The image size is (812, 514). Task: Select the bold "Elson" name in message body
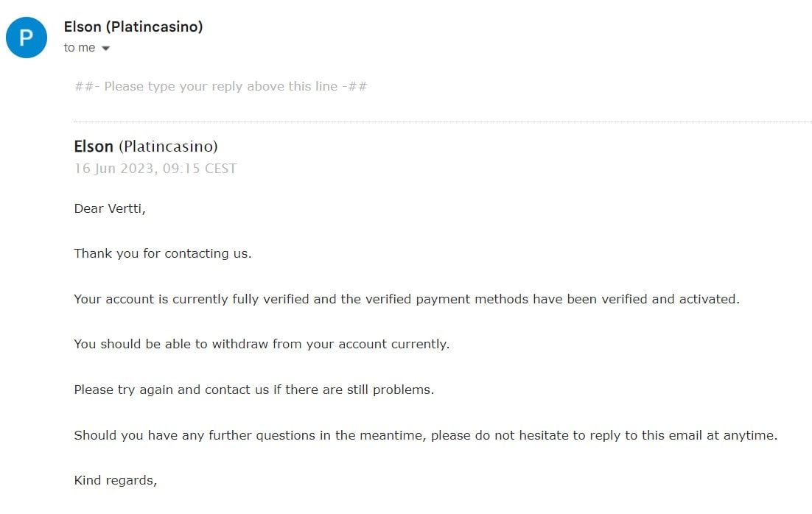(94, 147)
